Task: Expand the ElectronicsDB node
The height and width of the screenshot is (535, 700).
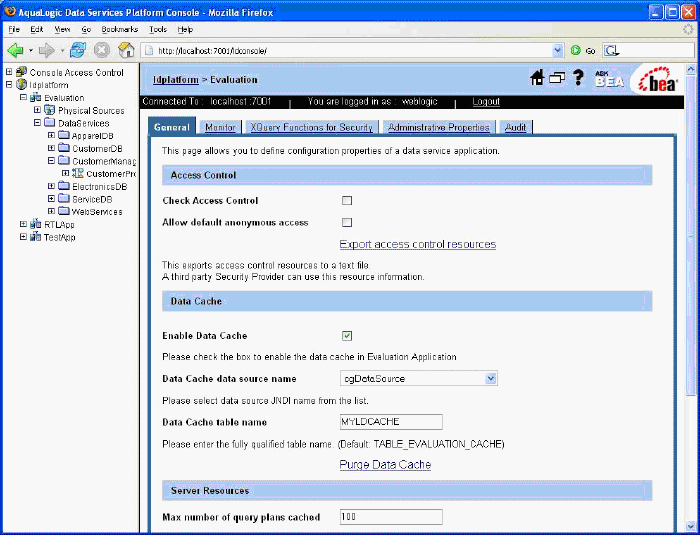Action: pos(51,186)
